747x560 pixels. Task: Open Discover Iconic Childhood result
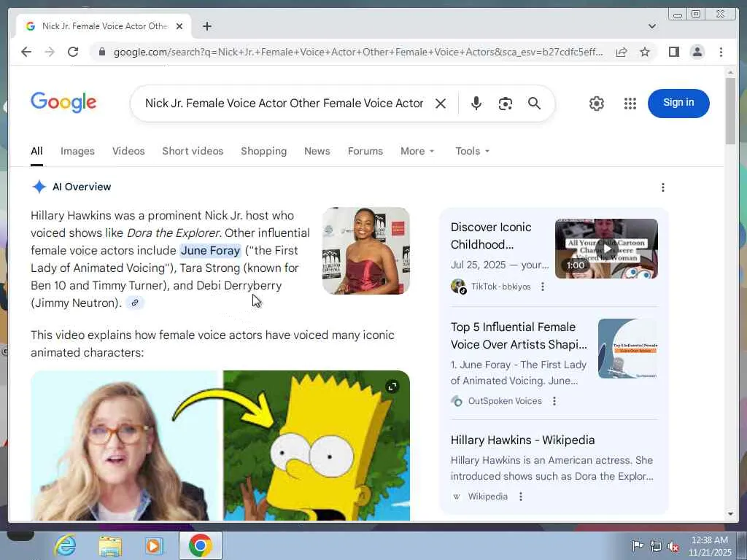[491, 236]
